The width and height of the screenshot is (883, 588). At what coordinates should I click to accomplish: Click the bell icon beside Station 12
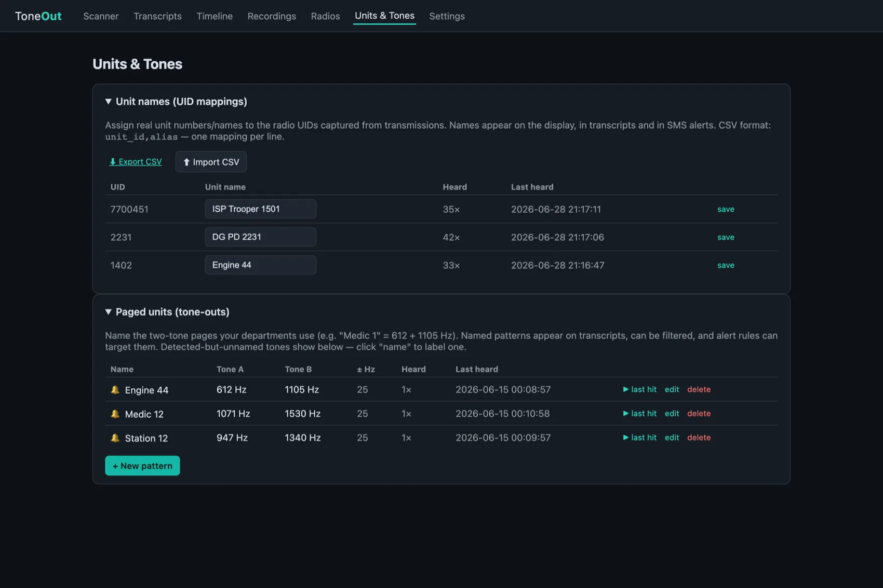click(115, 438)
